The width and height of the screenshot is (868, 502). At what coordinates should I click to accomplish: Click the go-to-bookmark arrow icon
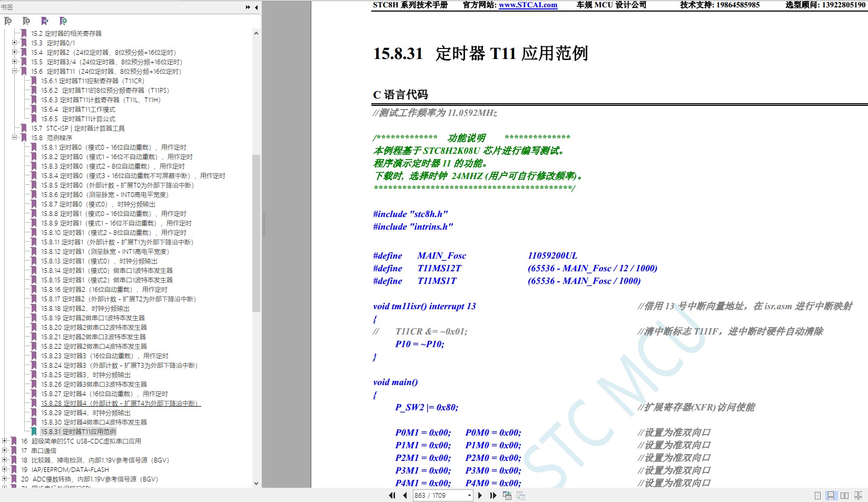click(45, 21)
